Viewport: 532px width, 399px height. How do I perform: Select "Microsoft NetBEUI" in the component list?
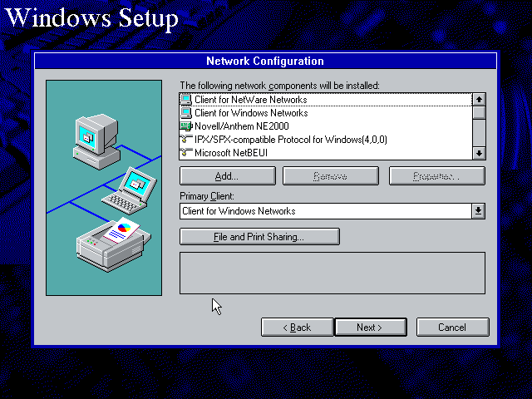326,153
